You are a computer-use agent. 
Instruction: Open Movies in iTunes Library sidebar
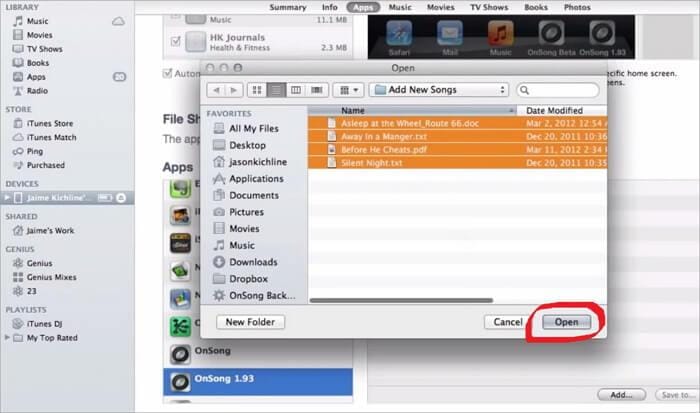39,35
